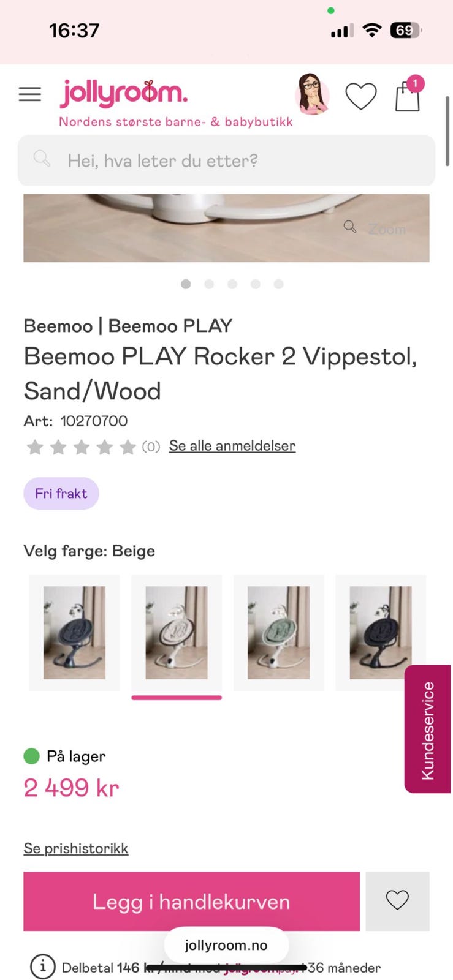Select the third carousel dot
The width and height of the screenshot is (453, 980).
(232, 284)
